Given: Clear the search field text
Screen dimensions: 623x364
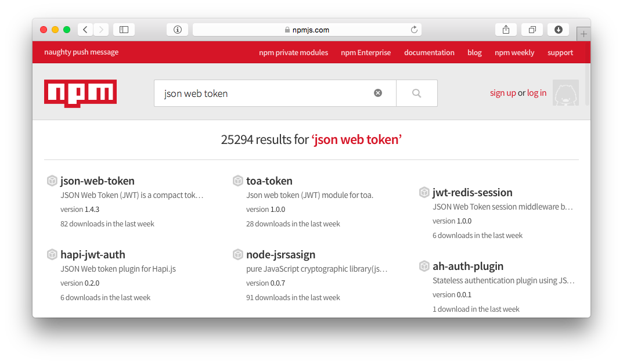Looking at the screenshot, I should pyautogui.click(x=378, y=93).
